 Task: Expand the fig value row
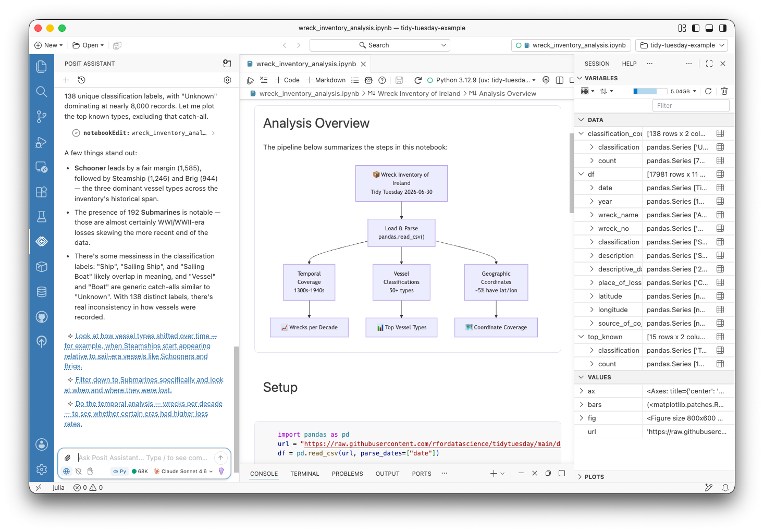[x=581, y=418]
